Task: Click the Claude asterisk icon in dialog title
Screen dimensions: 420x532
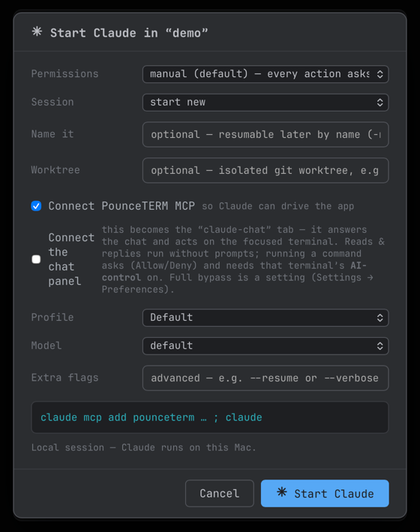Action: coord(37,32)
